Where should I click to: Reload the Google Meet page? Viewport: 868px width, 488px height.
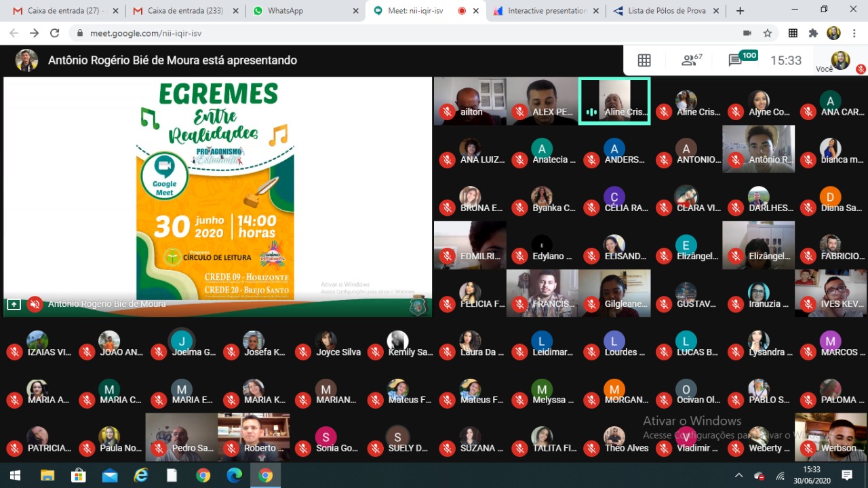[x=55, y=33]
